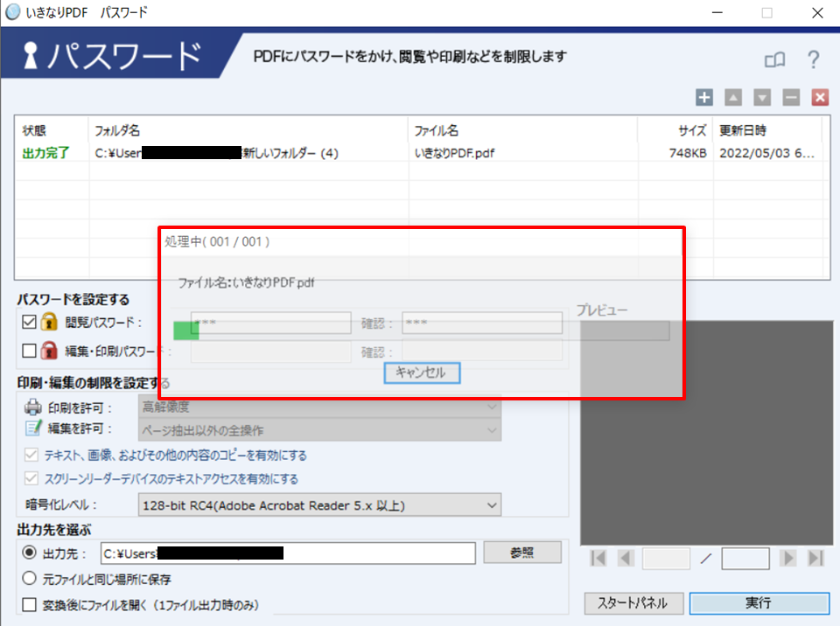Viewport: 840px width, 626px height.
Task: Click the キャンセル button in progress dialog
Action: 422,372
